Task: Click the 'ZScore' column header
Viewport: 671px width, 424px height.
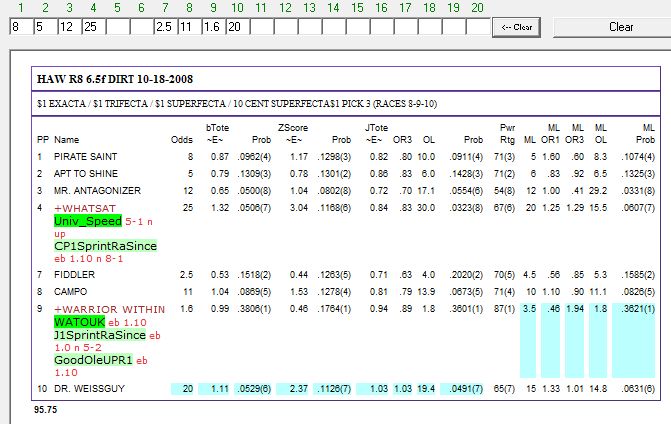Action: pos(293,128)
